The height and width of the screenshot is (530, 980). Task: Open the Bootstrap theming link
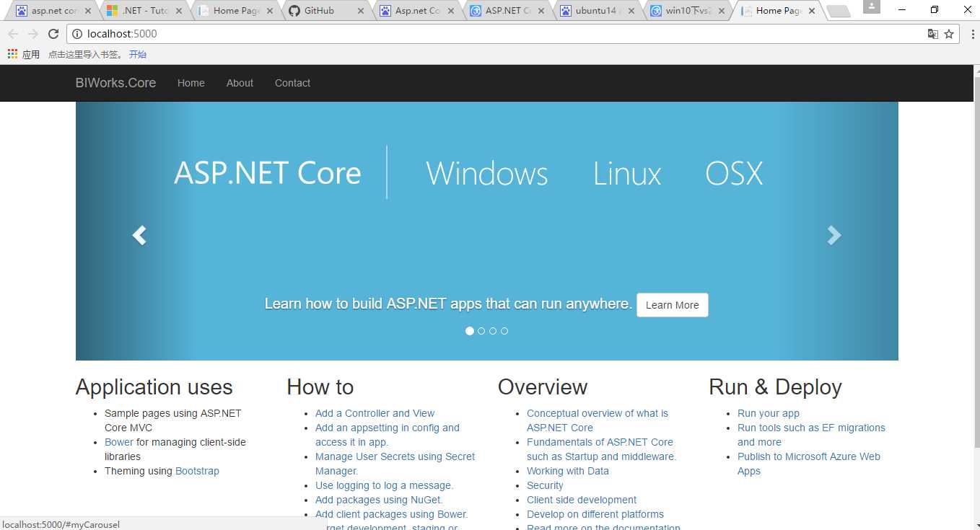(x=197, y=471)
